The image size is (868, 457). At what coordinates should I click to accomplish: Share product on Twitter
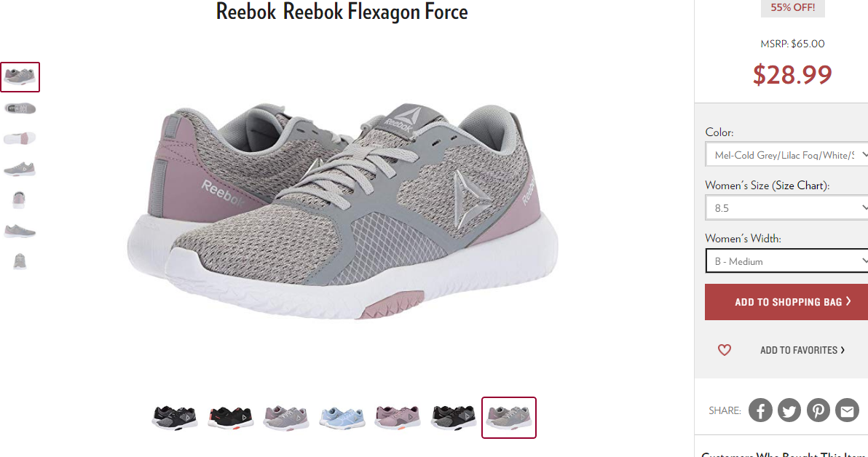[789, 410]
